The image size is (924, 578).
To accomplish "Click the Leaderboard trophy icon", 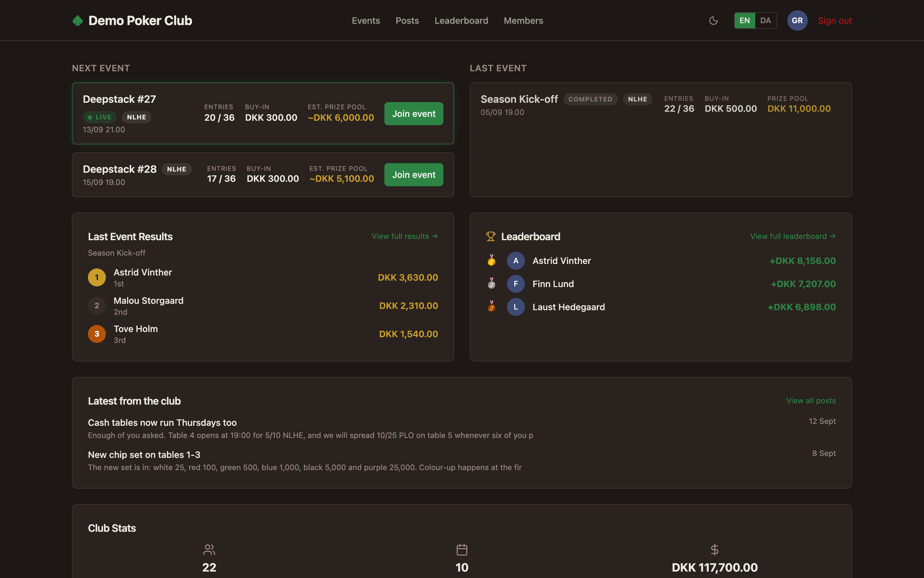I will click(491, 236).
